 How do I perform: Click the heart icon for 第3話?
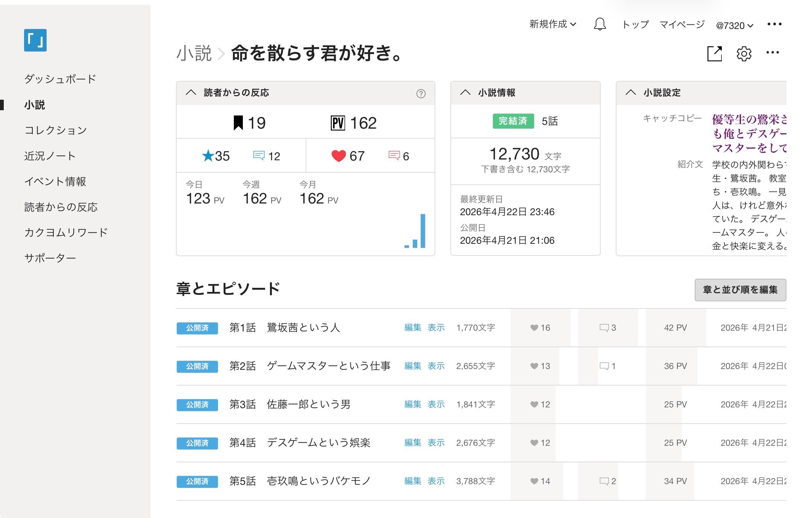[x=534, y=404]
